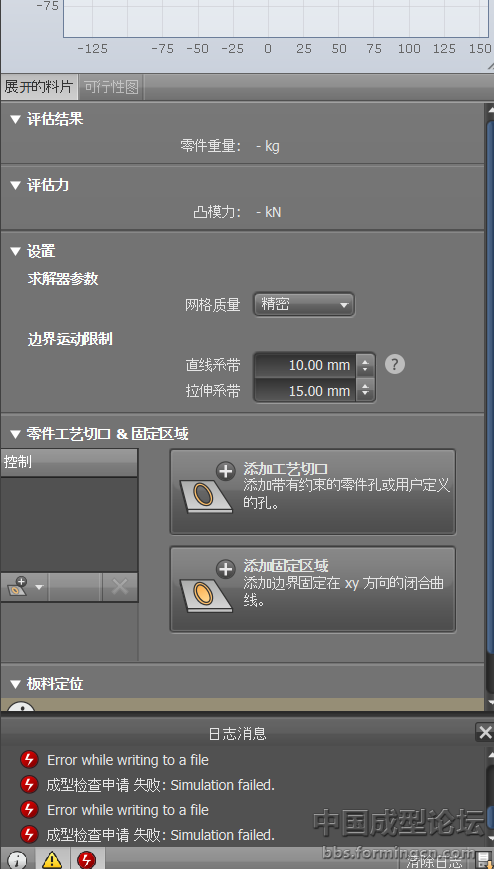Viewport: 494px width, 869px height.
Task: Click the delete X icon under 控制 list
Action: 120,587
